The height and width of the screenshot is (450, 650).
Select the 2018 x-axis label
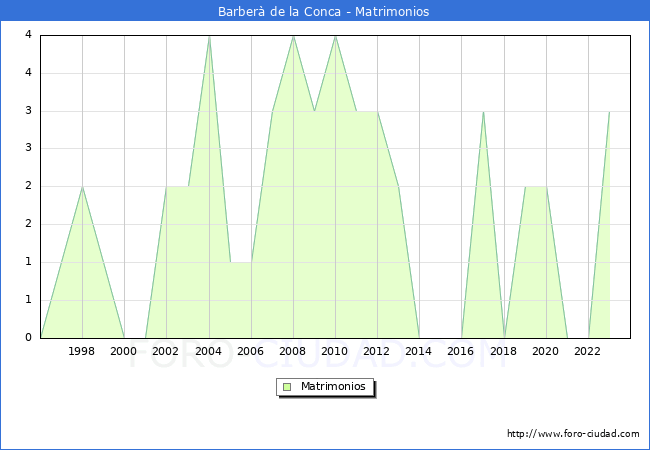pos(504,351)
